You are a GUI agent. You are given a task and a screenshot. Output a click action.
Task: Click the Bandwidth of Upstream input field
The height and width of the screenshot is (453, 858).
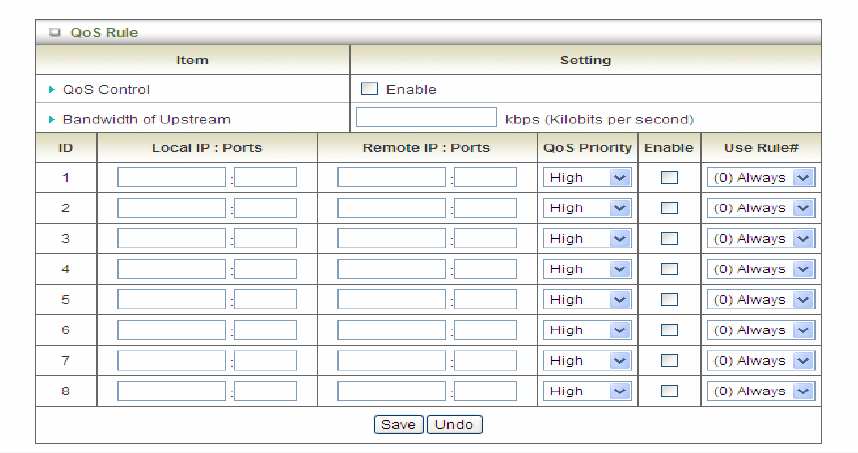tap(426, 119)
